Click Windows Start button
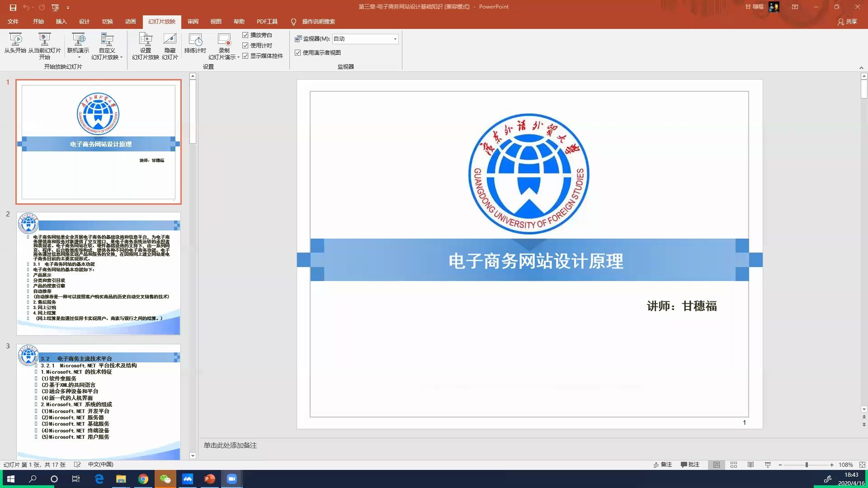Viewport: 868px width, 488px height. click(x=10, y=479)
